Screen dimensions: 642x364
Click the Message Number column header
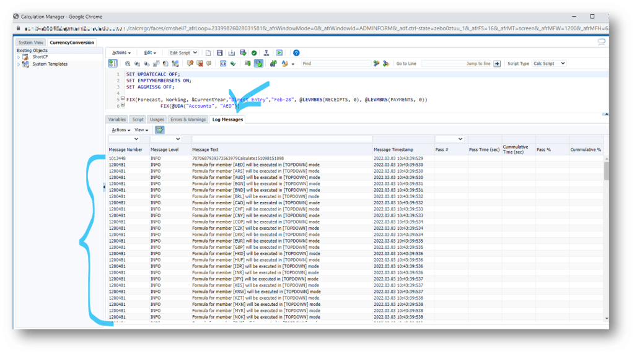[126, 150]
